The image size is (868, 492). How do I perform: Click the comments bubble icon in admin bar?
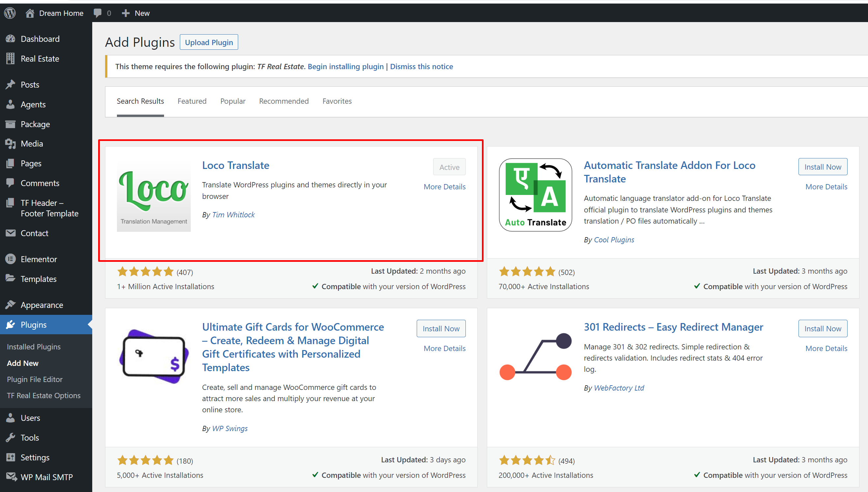click(98, 13)
